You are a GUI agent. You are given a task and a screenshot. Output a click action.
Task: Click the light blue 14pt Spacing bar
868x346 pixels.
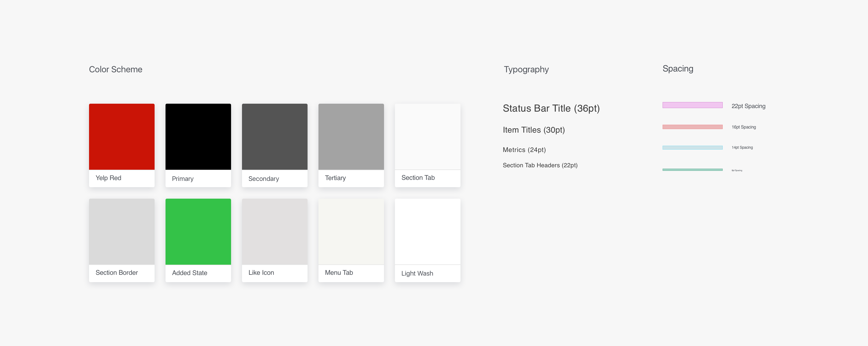click(x=692, y=147)
